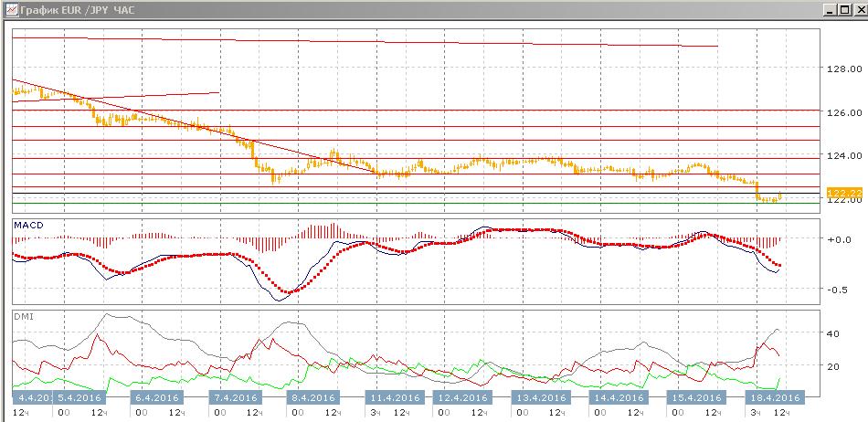The width and height of the screenshot is (868, 422).
Task: Select the 11.4.2016 date marker
Action: 395,397
